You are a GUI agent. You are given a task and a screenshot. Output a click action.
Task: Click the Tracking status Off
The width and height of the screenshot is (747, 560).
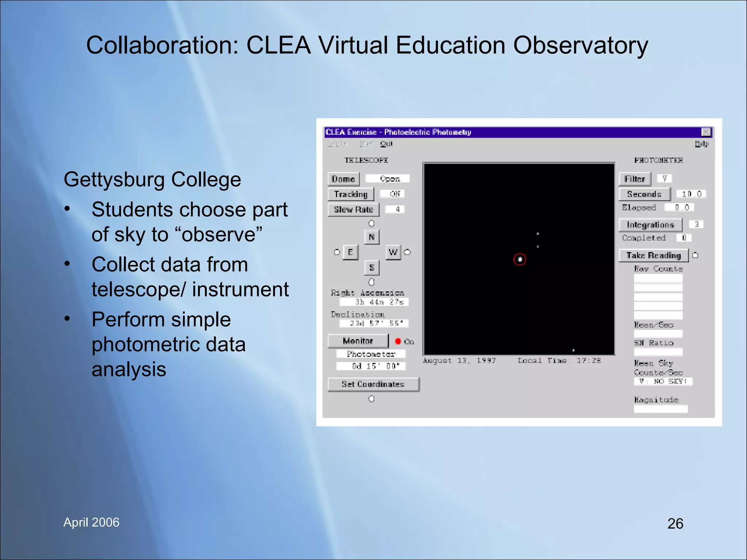point(392,194)
